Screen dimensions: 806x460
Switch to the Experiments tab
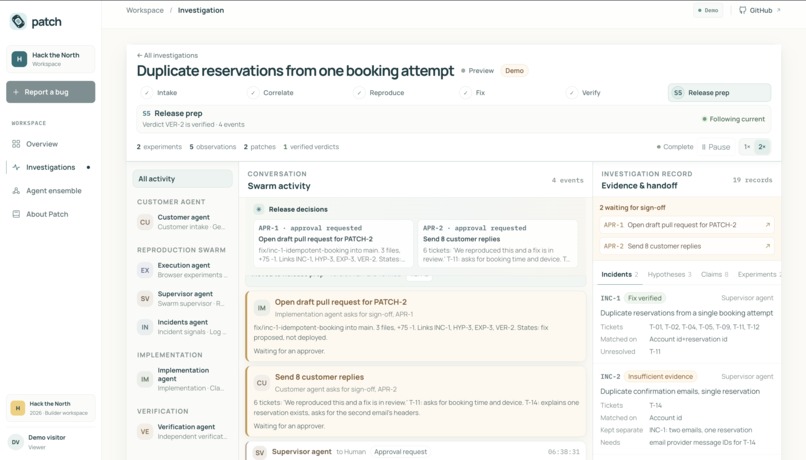click(759, 274)
